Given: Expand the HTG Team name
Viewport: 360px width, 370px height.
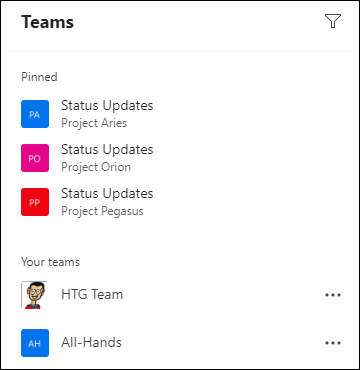Looking at the screenshot, I should click(x=92, y=294).
